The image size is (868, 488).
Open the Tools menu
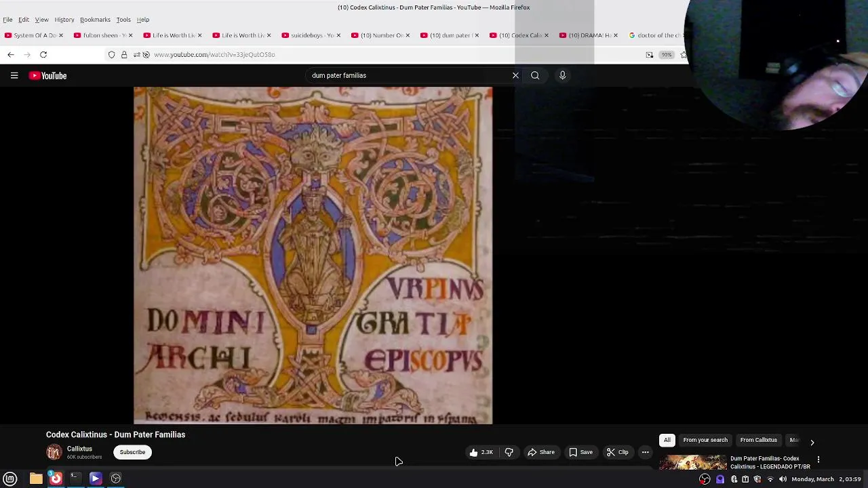[x=123, y=20]
